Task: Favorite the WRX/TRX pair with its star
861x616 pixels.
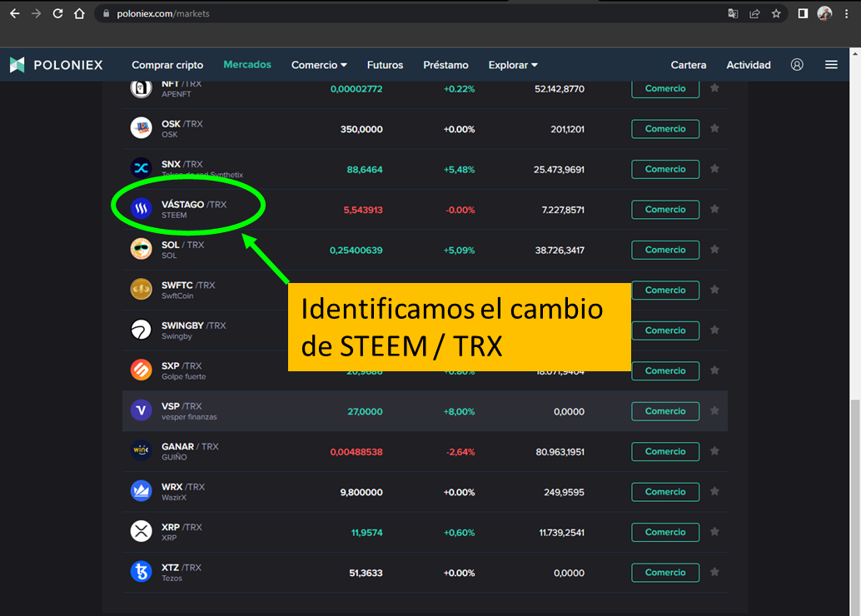Action: (x=714, y=491)
